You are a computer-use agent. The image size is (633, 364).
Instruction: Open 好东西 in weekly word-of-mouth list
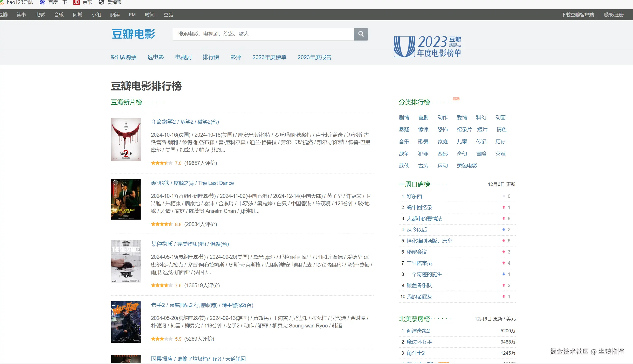(x=414, y=196)
